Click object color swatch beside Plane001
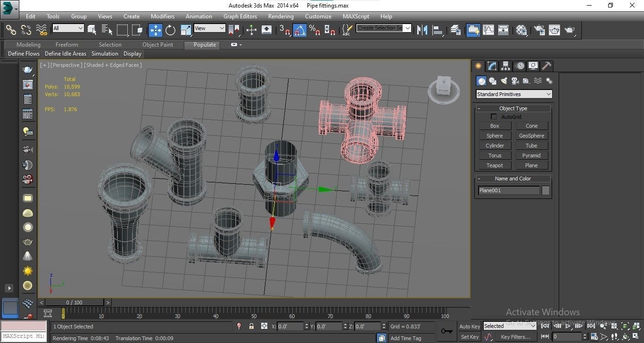 (x=545, y=190)
